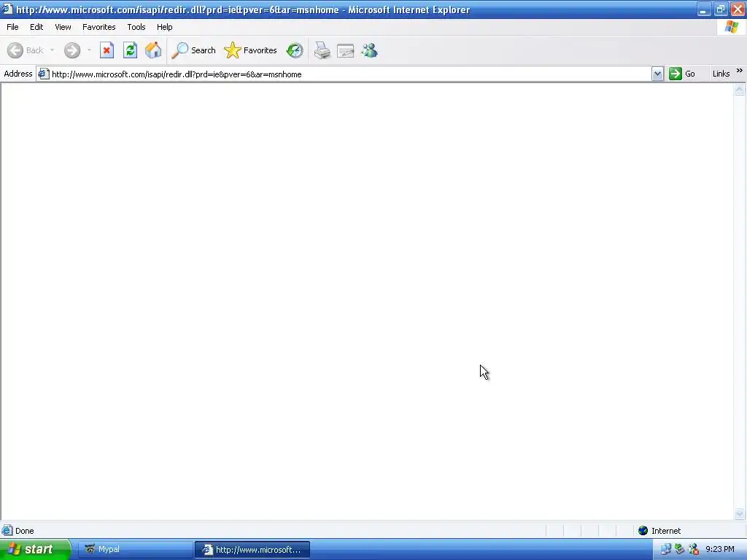Click the green Go button
This screenshot has height=560, width=747.
click(682, 74)
